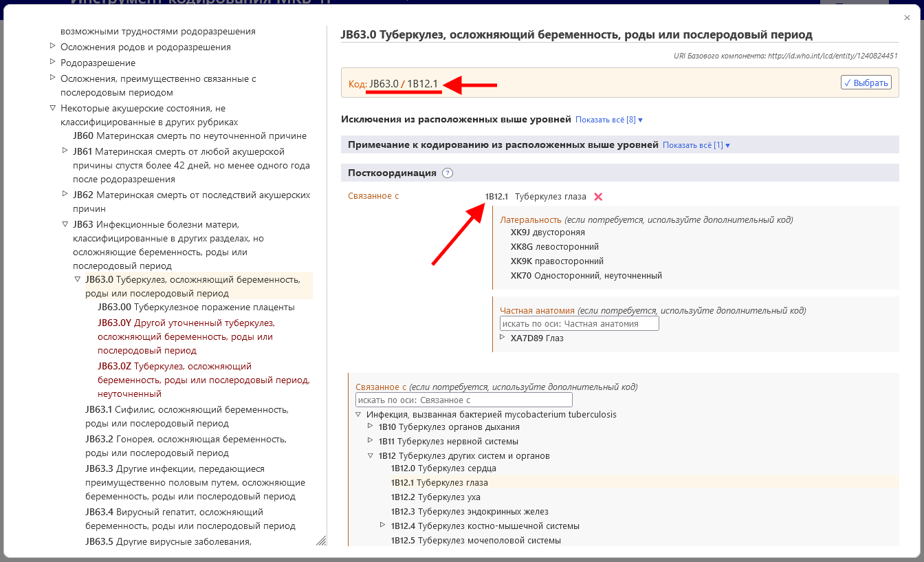Expand Осложнения, преимущественно связанные с послеродовым периодом

pyautogui.click(x=52, y=78)
